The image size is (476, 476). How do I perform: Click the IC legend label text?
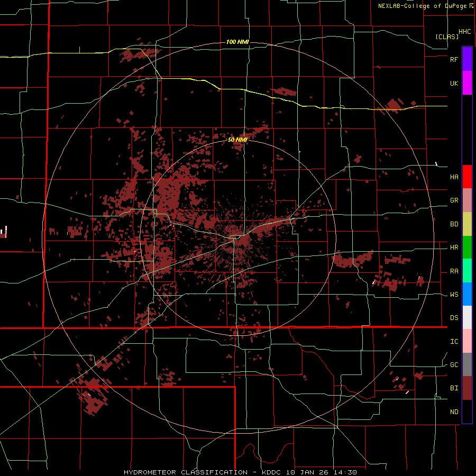point(454,342)
